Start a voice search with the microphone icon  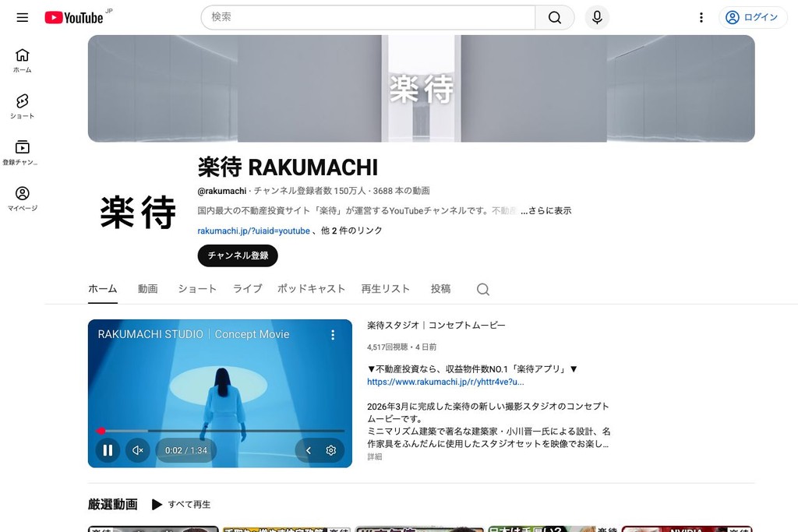596,17
